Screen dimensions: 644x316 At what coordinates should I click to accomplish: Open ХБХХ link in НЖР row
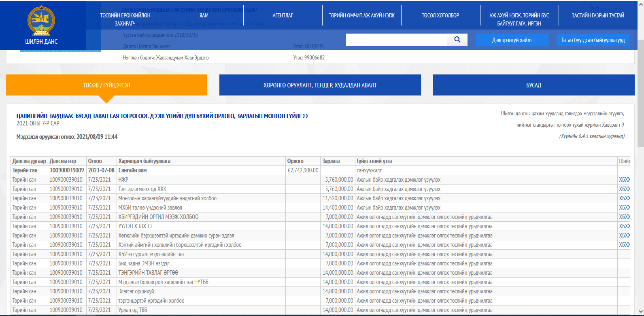click(x=625, y=180)
